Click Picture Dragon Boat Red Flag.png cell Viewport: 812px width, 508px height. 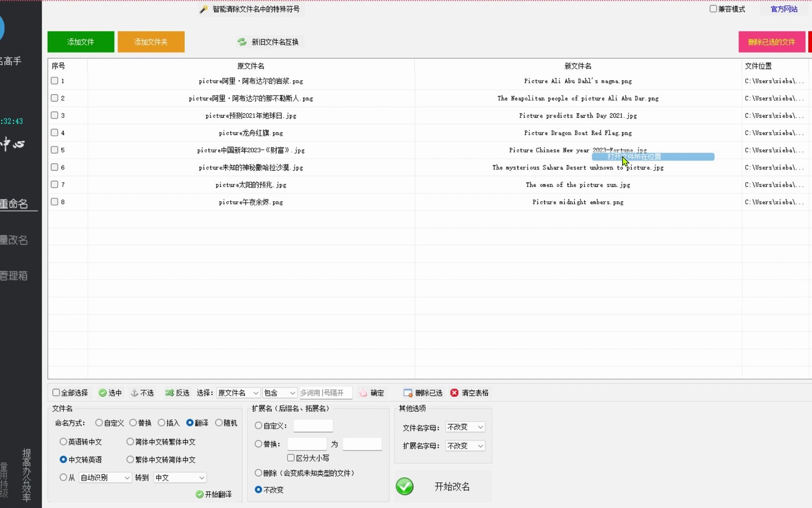578,133
